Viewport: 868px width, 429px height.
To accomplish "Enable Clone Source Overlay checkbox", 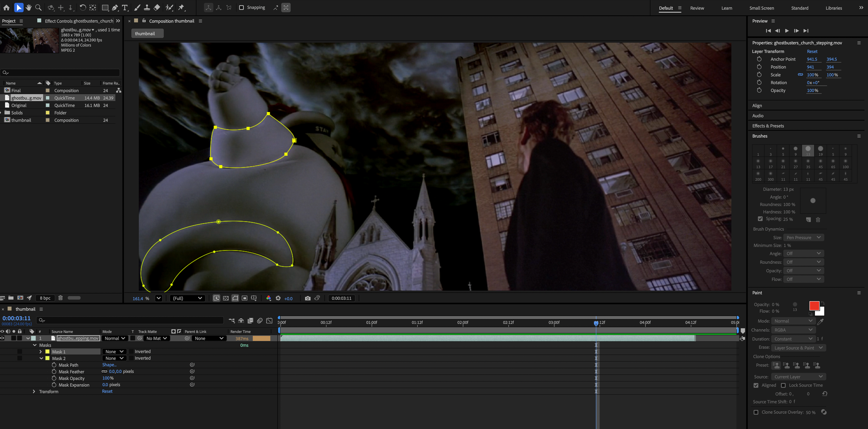I will tap(756, 412).
